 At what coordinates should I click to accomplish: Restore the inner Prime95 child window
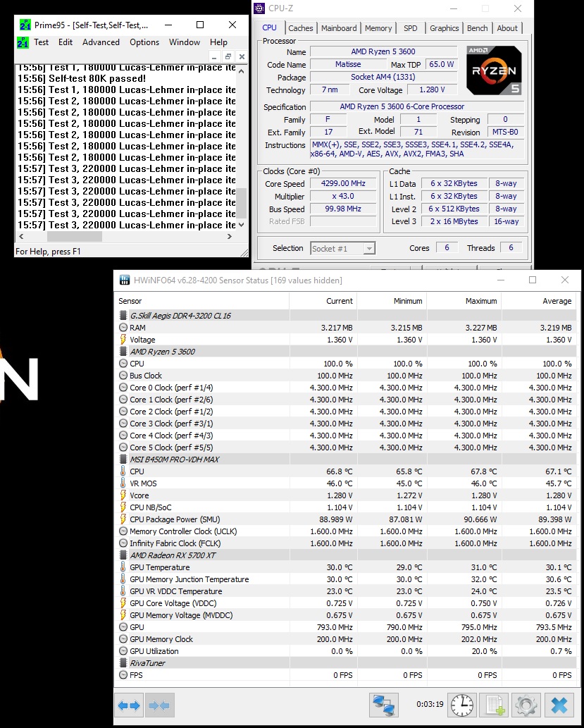(x=228, y=56)
